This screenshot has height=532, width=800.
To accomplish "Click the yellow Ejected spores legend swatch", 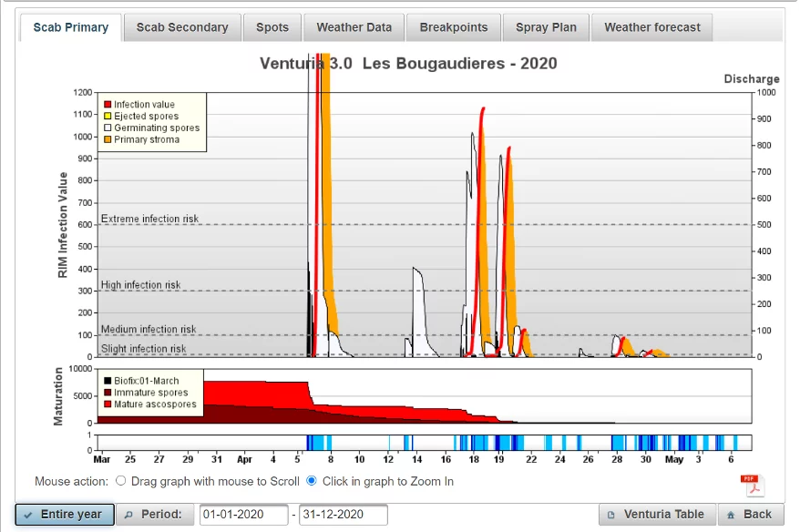I will [108, 117].
